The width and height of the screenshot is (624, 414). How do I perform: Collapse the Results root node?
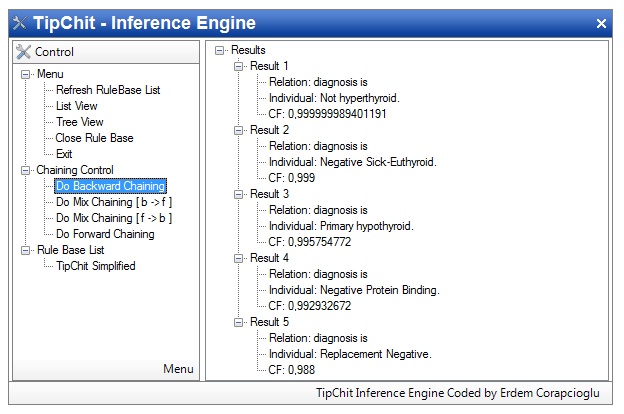pos(220,50)
